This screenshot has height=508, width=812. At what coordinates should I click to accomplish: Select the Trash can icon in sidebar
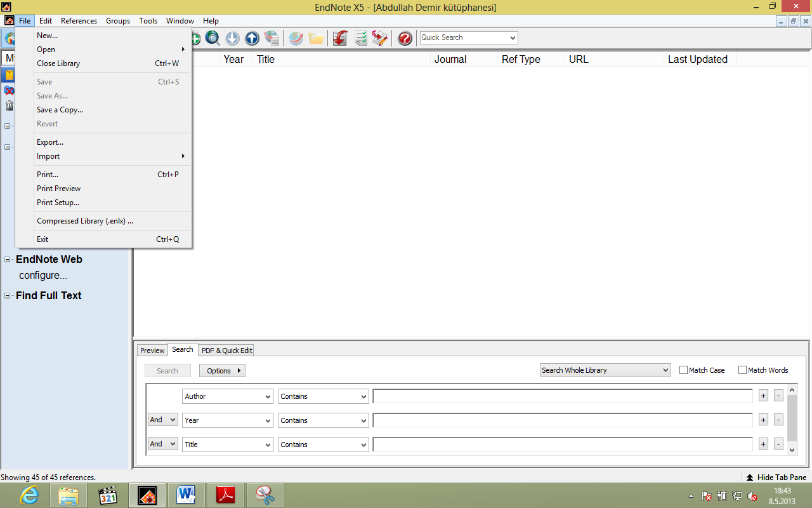pos(10,105)
